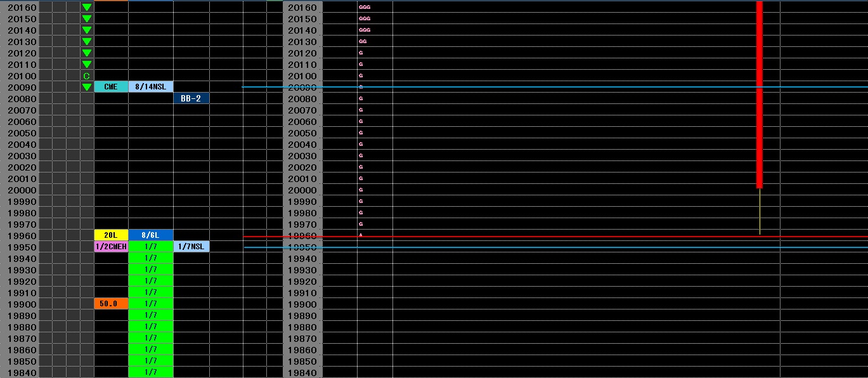Click the green 1/7 cell at 19880
The width and height of the screenshot is (868, 378).
click(x=150, y=327)
